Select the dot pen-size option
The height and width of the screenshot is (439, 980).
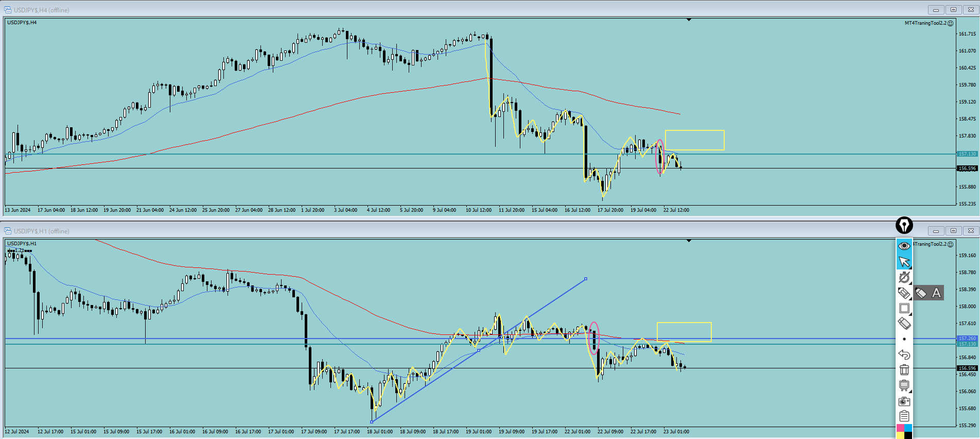pyautogui.click(x=904, y=339)
